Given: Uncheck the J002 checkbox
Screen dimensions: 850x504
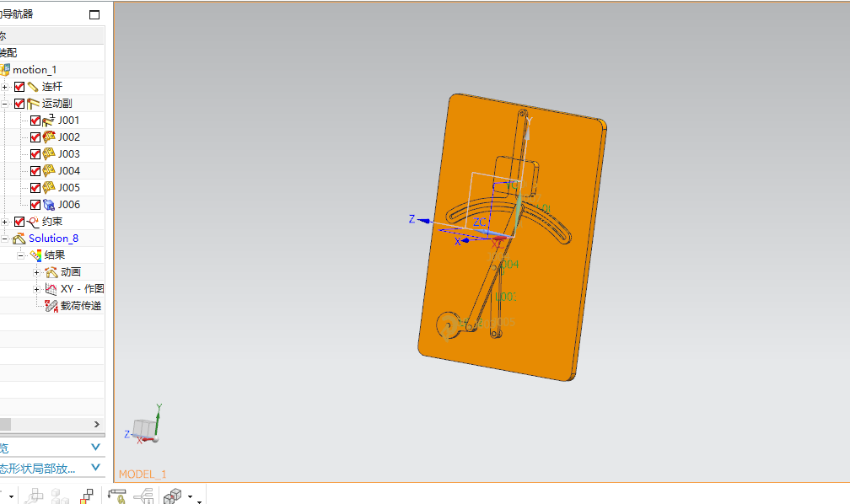Looking at the screenshot, I should 35,137.
